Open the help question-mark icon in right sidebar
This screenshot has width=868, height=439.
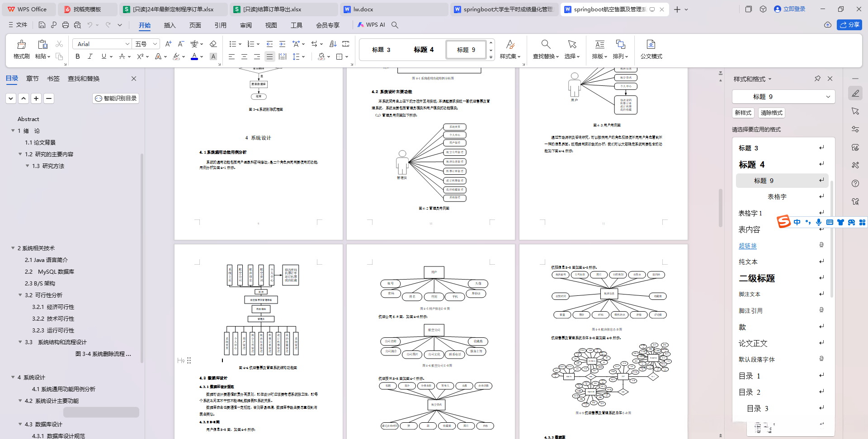[x=855, y=183]
